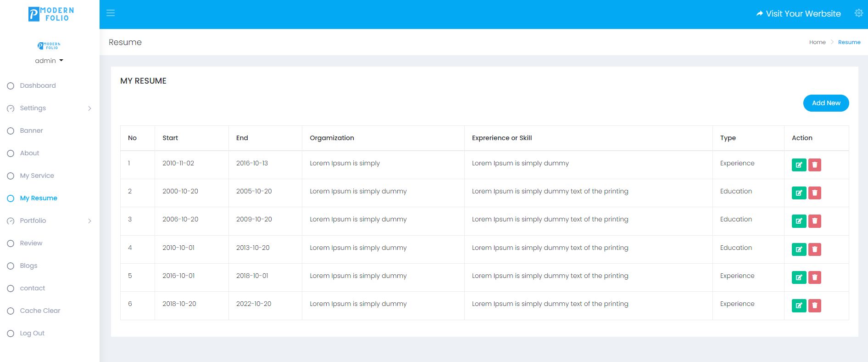Click the Home breadcrumb link
868x362 pixels.
point(817,42)
